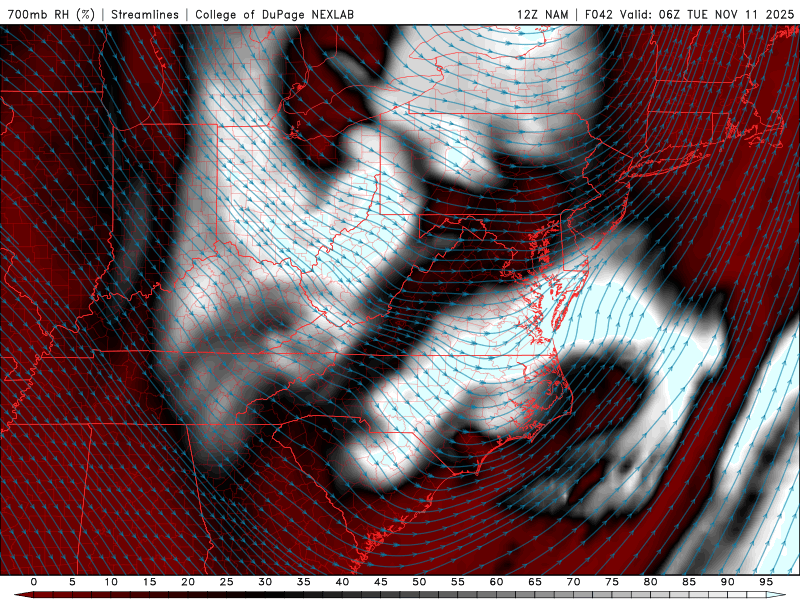
Task: Click the '5' color scale label
Action: coord(72,582)
